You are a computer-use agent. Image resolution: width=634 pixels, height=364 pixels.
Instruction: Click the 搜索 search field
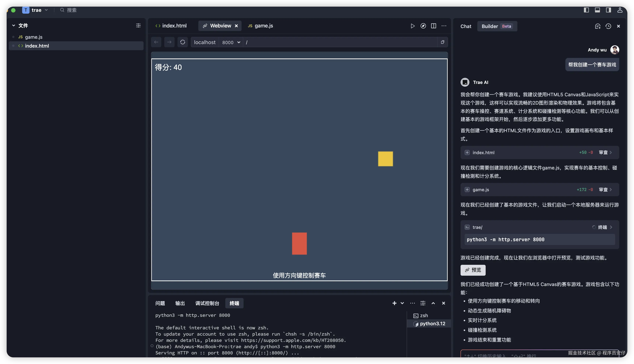point(72,10)
